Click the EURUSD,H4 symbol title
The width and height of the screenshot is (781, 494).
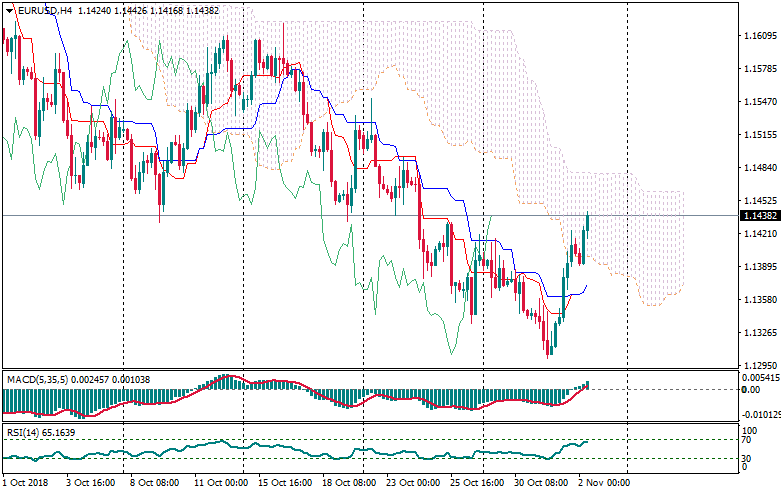[44, 10]
